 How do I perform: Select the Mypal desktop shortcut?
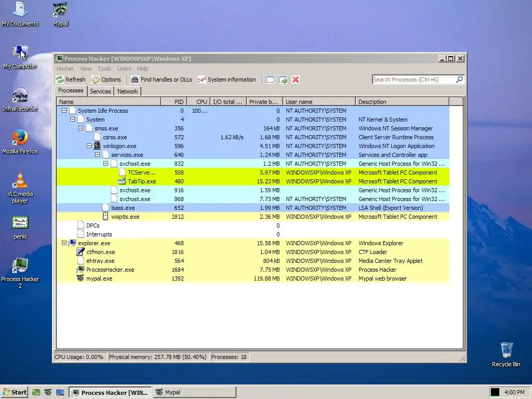(60, 14)
